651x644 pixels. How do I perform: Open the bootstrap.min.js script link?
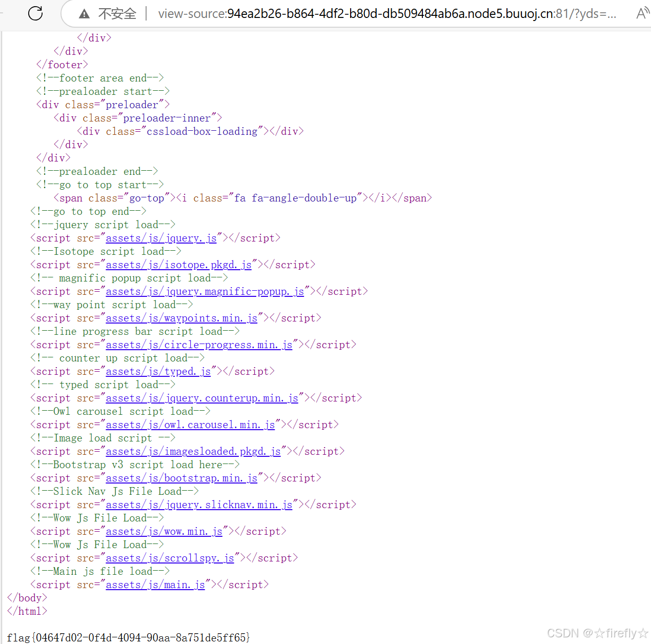click(181, 478)
